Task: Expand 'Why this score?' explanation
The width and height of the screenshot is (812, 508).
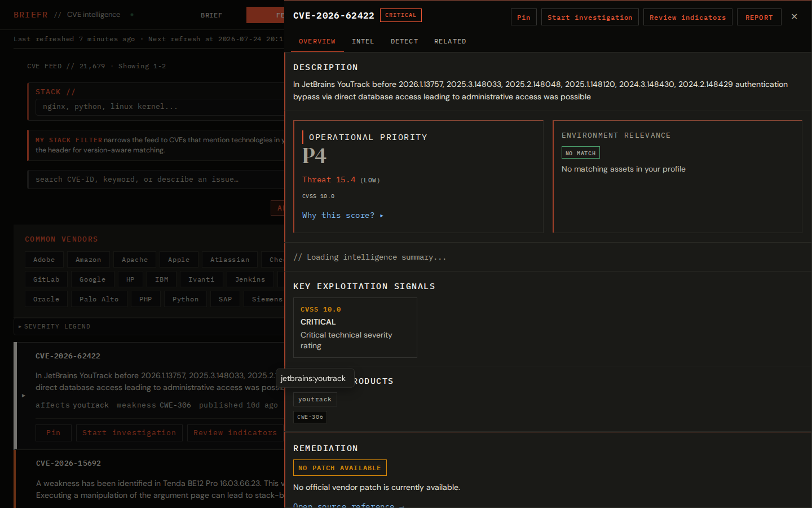Action: pos(343,216)
